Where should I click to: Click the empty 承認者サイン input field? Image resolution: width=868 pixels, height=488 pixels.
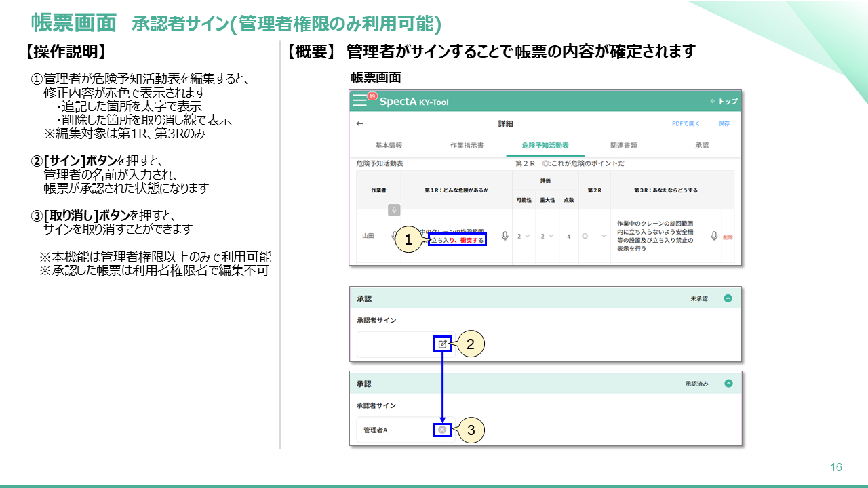[x=395, y=344]
